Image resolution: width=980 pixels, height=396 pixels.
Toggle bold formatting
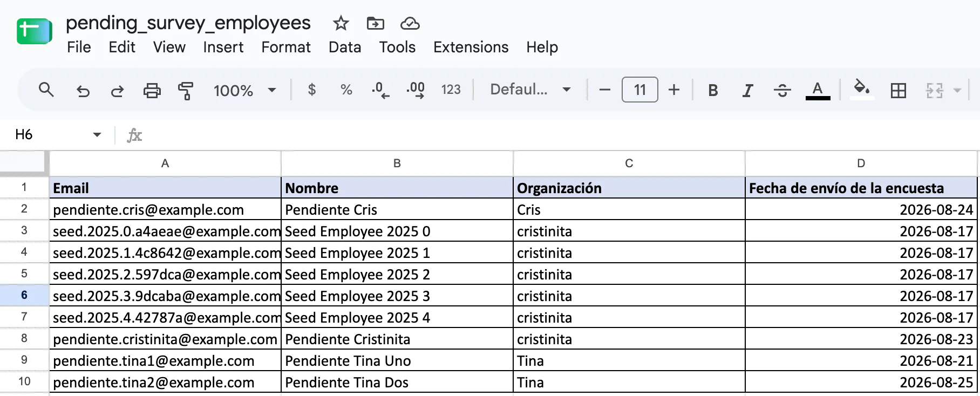(713, 90)
